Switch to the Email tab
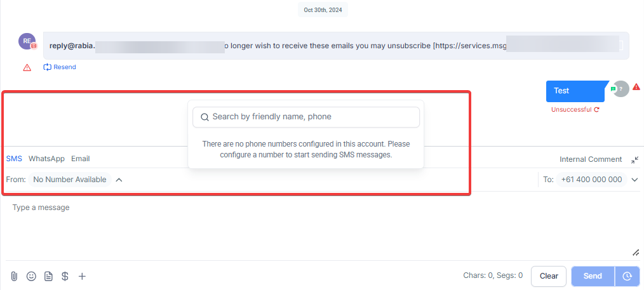 [x=81, y=159]
